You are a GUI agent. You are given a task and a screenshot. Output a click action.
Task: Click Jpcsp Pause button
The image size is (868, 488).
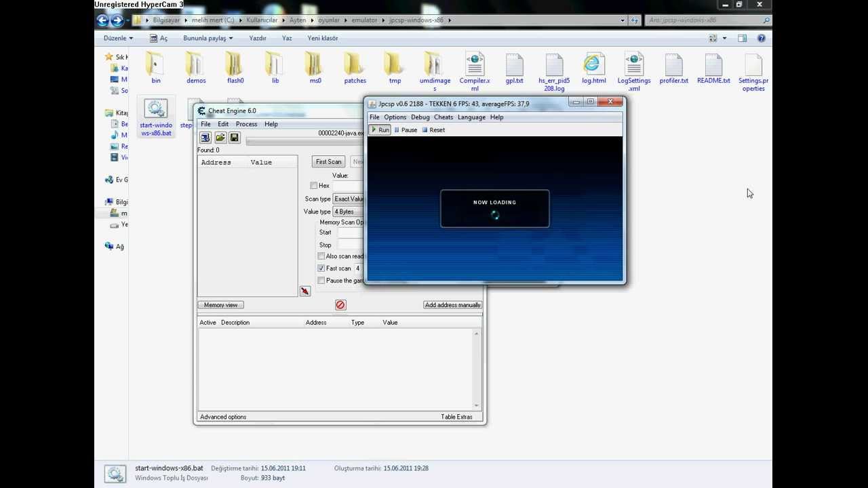[x=406, y=130]
